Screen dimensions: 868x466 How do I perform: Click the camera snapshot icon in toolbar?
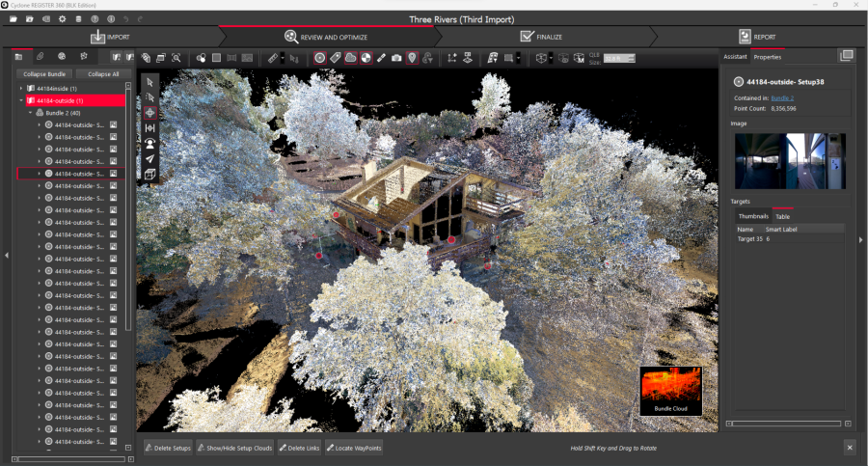pos(396,58)
